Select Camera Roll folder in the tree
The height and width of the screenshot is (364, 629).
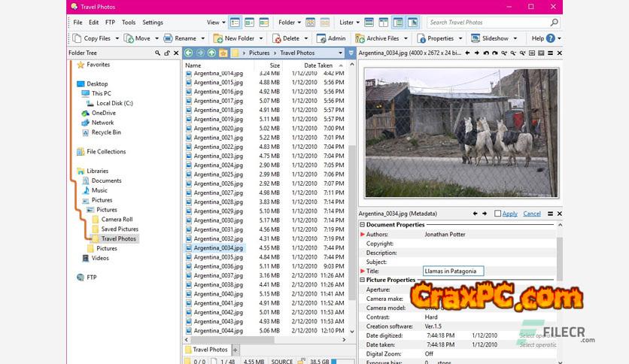click(x=117, y=220)
